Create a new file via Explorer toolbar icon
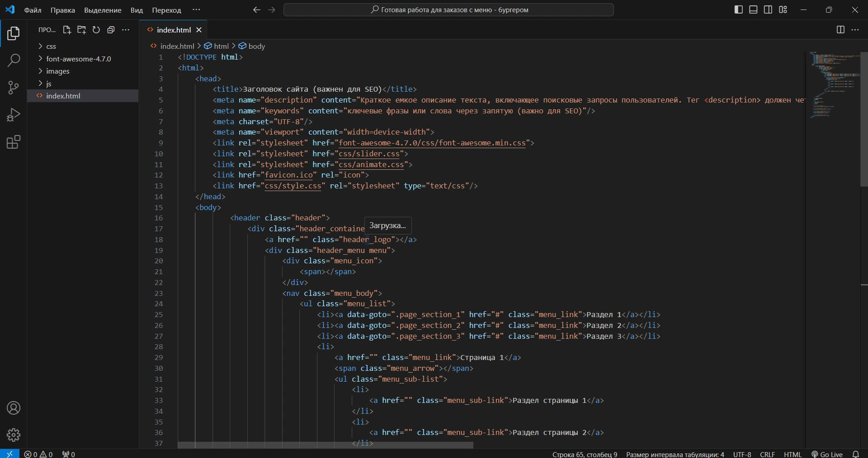Image resolution: width=868 pixels, height=458 pixels. point(66,30)
